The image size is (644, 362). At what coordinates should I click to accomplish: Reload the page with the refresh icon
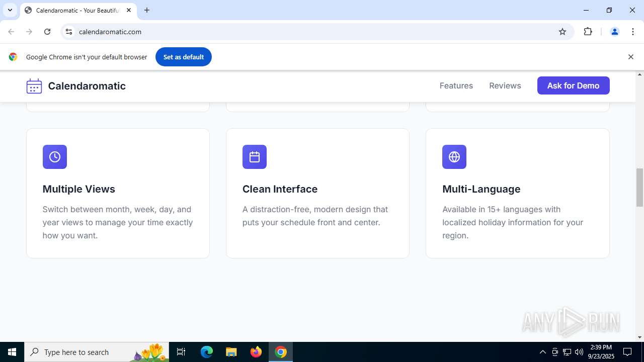(47, 32)
